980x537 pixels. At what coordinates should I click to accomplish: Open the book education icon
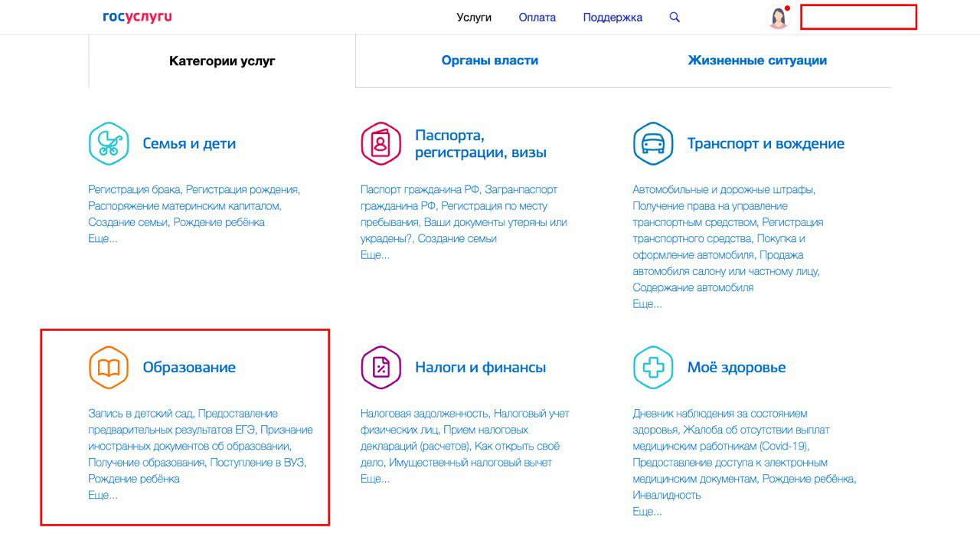[x=109, y=368]
